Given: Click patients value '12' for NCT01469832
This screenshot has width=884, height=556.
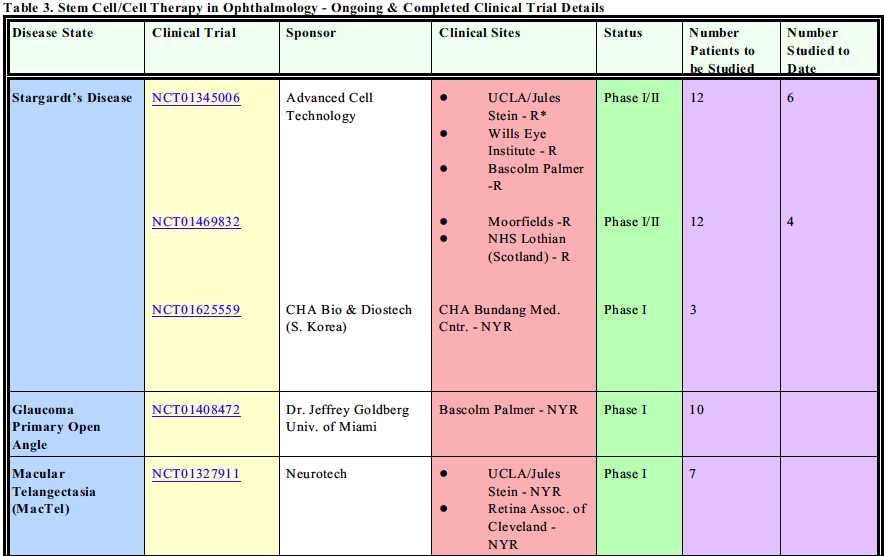Looking at the screenshot, I should 697,222.
